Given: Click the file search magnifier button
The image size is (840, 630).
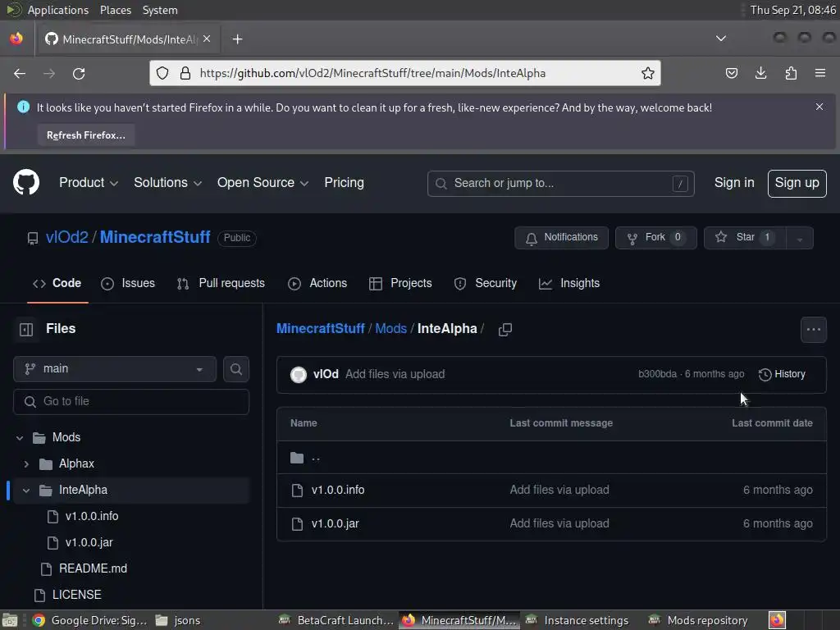Looking at the screenshot, I should (x=236, y=369).
